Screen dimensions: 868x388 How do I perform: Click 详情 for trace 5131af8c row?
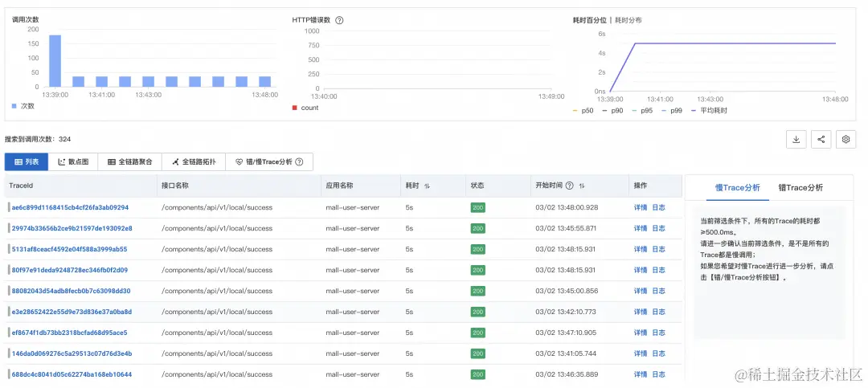[x=641, y=249]
